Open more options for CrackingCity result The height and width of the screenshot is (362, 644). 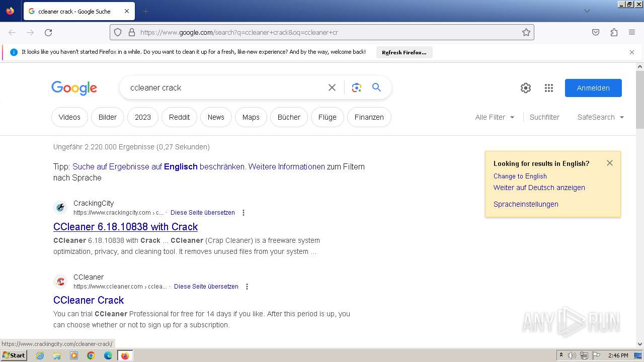click(244, 213)
